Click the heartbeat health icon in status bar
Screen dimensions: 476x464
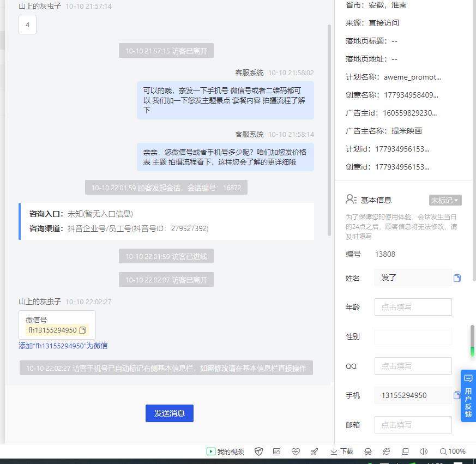point(296,451)
